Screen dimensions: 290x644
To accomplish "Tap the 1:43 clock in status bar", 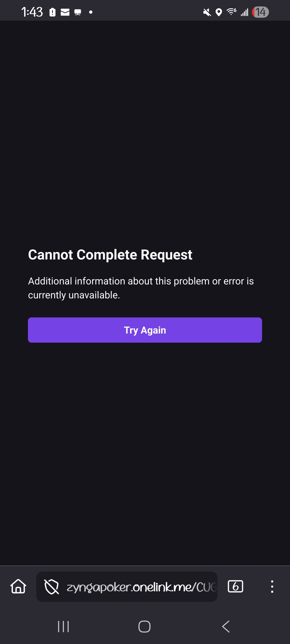I will pos(32,12).
